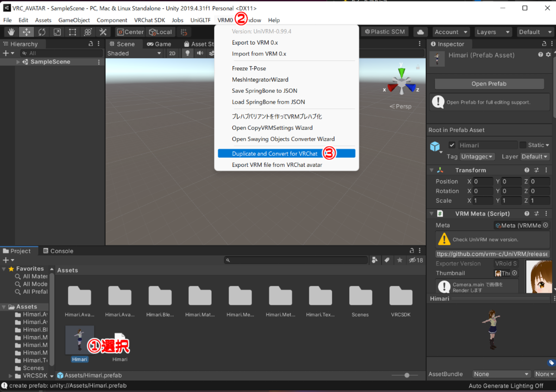Viewport: 556px width, 392px height.
Task: Toggle scene lighting bulb icon
Action: [x=188, y=53]
